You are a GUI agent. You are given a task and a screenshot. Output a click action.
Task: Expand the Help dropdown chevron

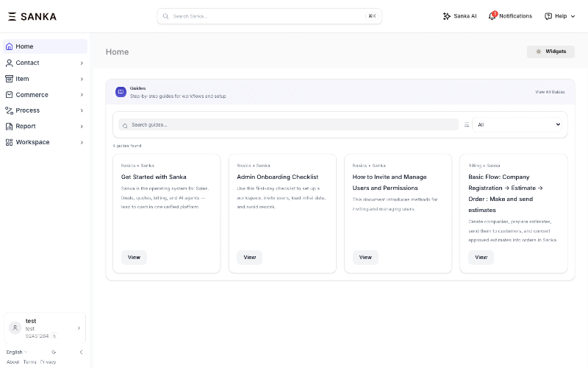(x=573, y=16)
